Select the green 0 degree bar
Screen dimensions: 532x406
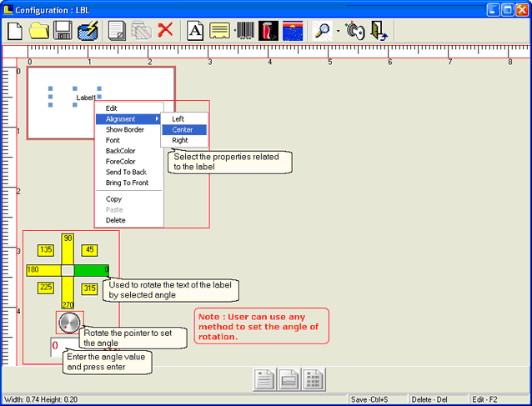[91, 270]
